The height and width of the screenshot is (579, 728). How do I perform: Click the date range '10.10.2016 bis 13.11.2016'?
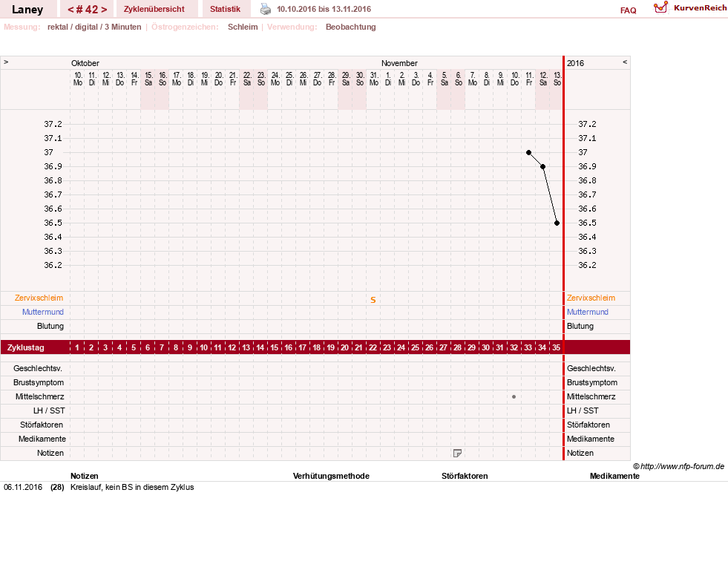[x=324, y=9]
